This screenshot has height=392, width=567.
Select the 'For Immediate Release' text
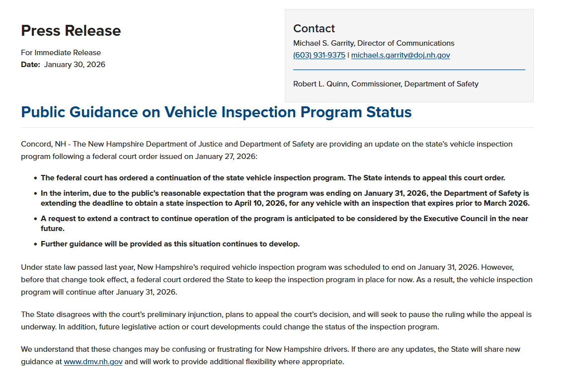click(x=61, y=53)
